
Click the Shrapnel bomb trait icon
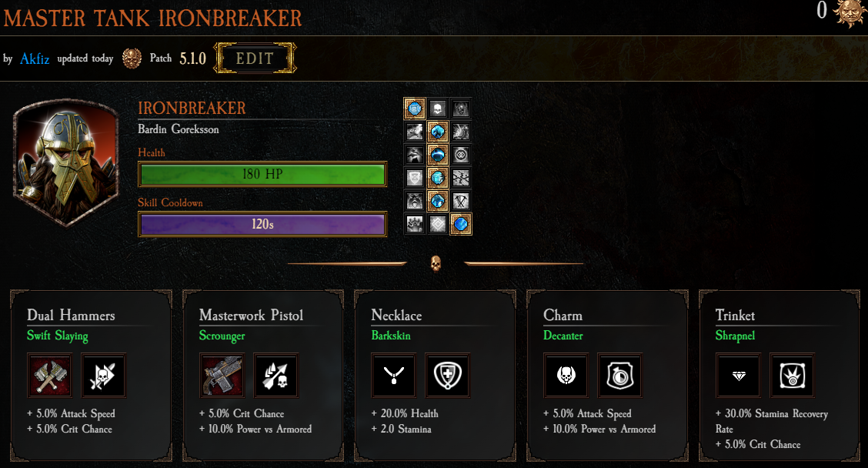[x=792, y=376]
